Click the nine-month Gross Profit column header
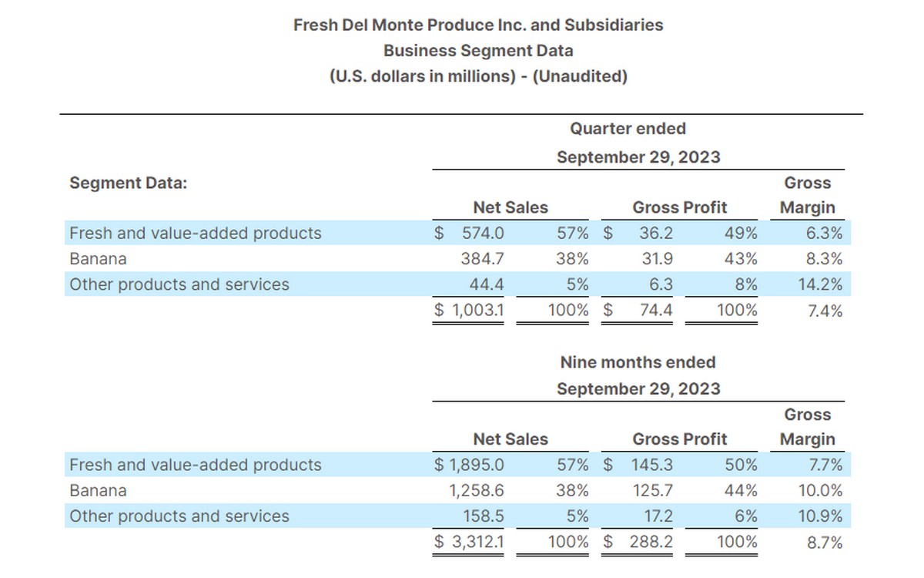This screenshot has height=578, width=924. tap(679, 439)
